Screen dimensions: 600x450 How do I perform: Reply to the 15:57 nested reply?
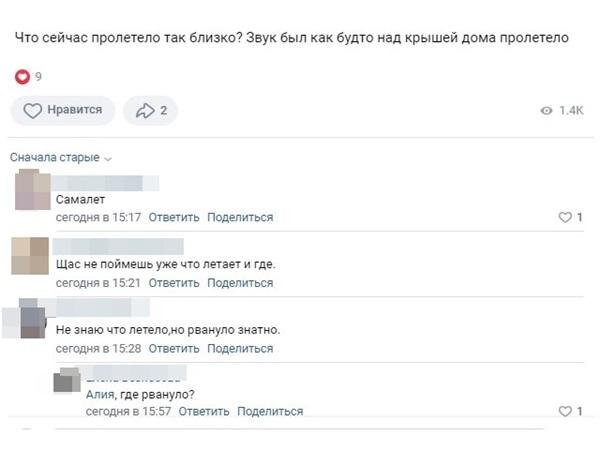point(204,411)
